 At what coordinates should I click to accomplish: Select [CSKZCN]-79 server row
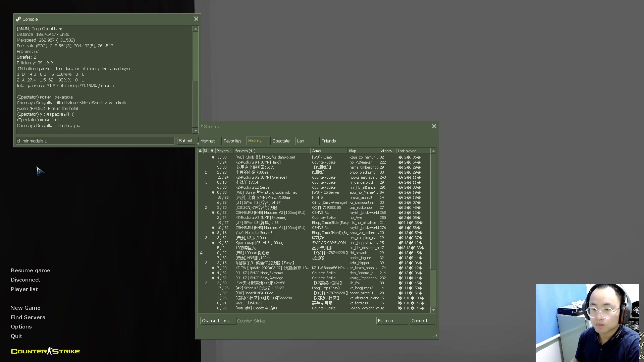click(315, 207)
